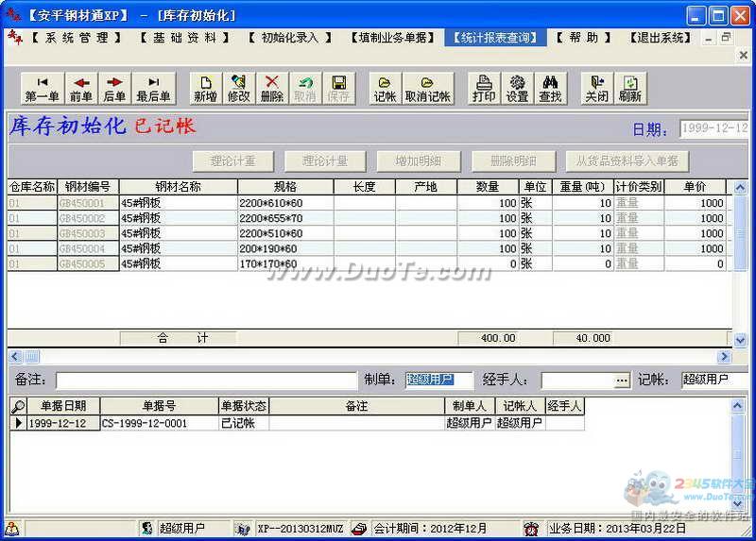
Task: Restore the inner child window
Action: point(727,38)
